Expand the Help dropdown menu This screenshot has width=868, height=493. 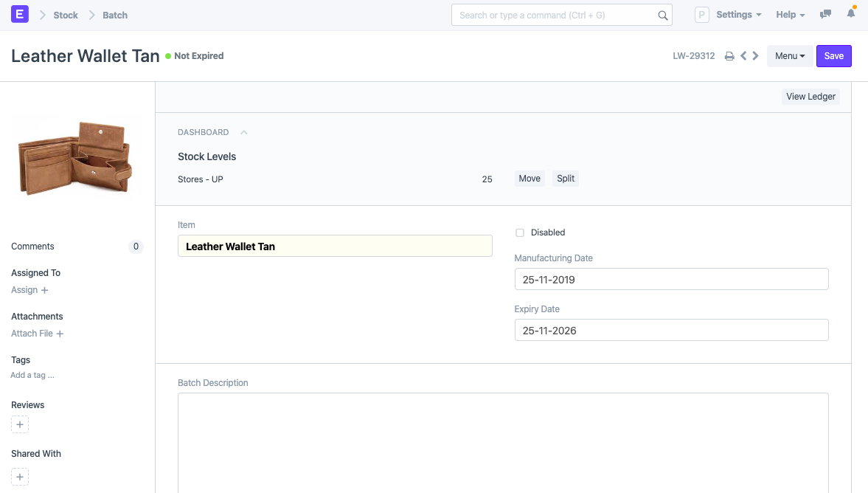tap(790, 15)
